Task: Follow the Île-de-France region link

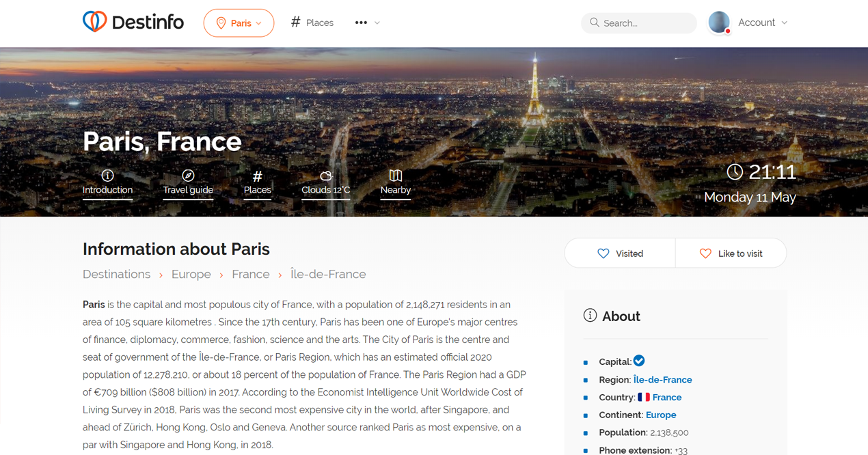Action: click(x=662, y=380)
